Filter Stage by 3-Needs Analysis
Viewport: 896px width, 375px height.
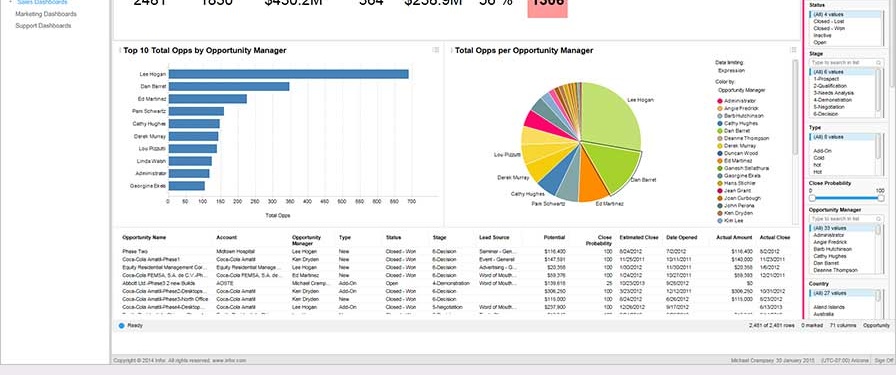(x=834, y=93)
